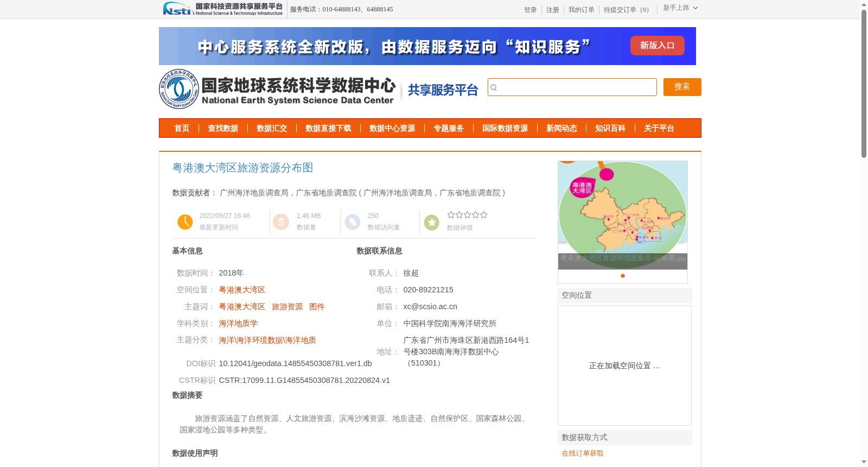Click 空间位置 link 粤港澳大湾区
Screen dimensions: 868x467
242,290
